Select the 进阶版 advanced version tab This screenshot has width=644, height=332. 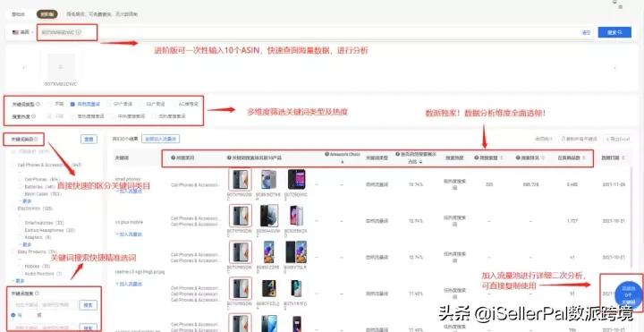point(47,14)
